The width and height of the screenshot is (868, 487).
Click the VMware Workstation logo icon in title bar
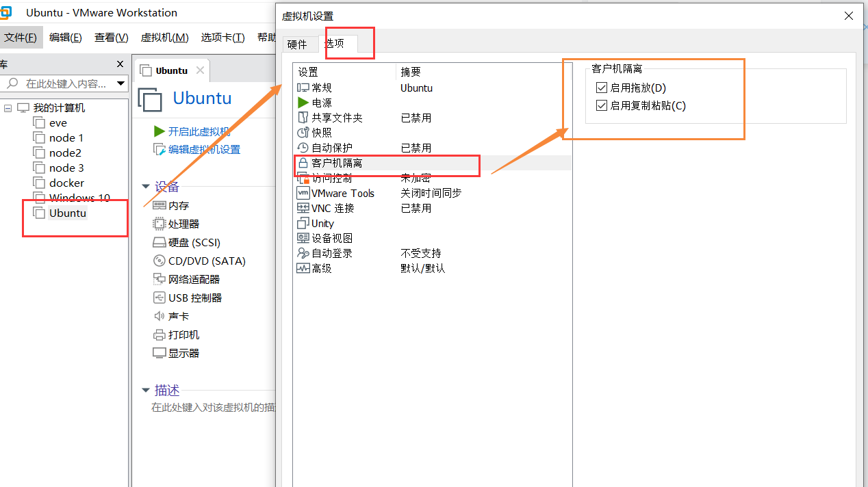tap(4, 12)
